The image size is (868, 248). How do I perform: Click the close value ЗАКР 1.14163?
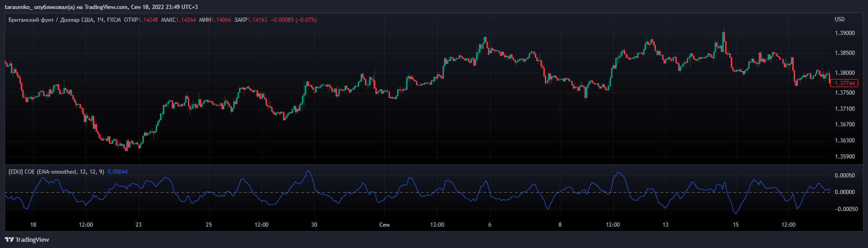pos(251,20)
